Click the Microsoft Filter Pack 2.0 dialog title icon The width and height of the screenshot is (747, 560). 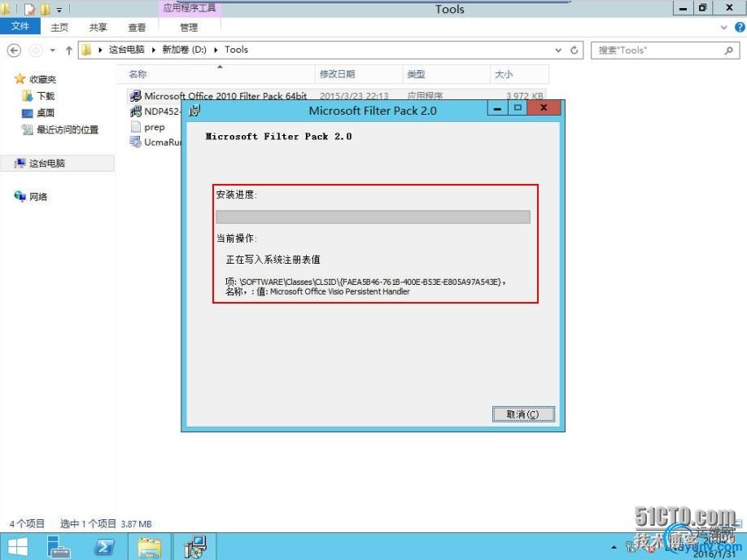coord(194,111)
